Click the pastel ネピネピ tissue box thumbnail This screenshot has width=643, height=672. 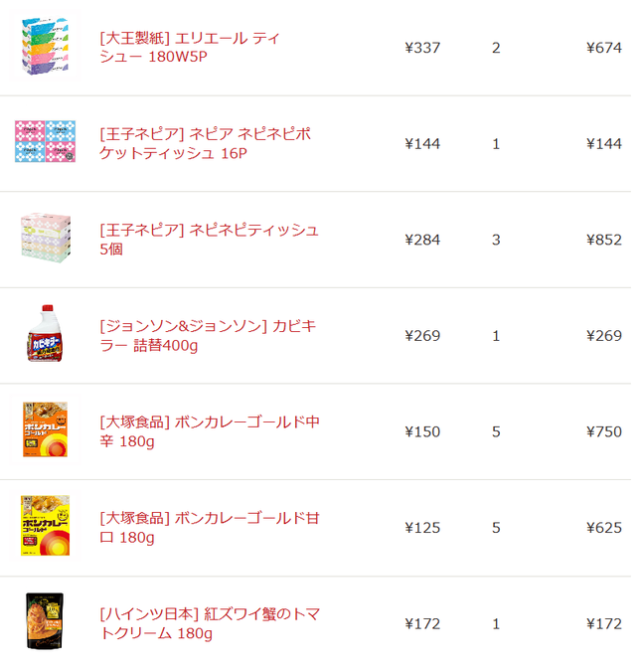tap(46, 238)
